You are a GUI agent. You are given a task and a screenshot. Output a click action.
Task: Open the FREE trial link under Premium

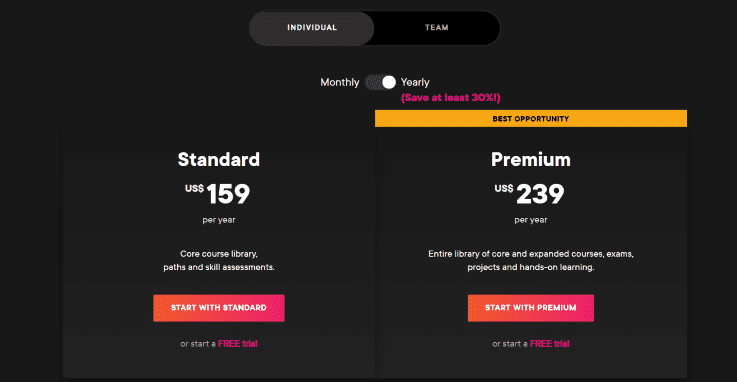(x=549, y=343)
